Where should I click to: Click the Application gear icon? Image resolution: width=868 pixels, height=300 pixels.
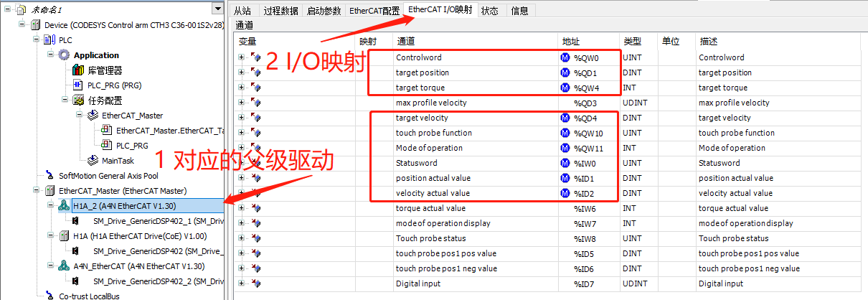pos(64,55)
